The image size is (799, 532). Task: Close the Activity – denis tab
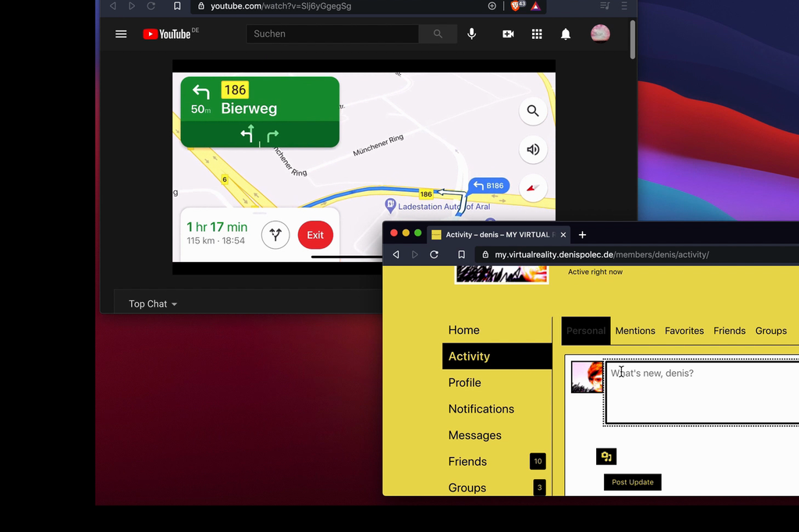pyautogui.click(x=563, y=234)
